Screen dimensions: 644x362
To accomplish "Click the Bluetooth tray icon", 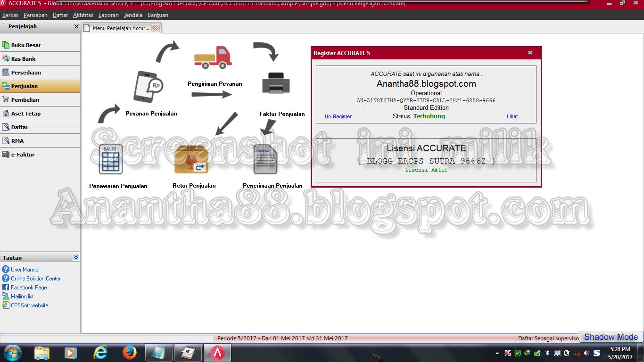I will tap(547, 353).
